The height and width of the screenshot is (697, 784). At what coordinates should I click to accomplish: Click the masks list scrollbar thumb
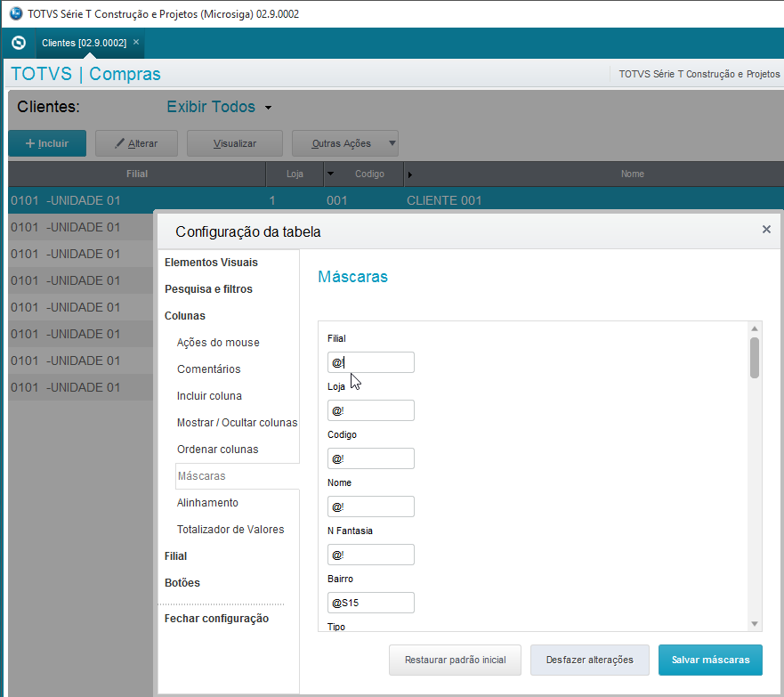coord(755,358)
